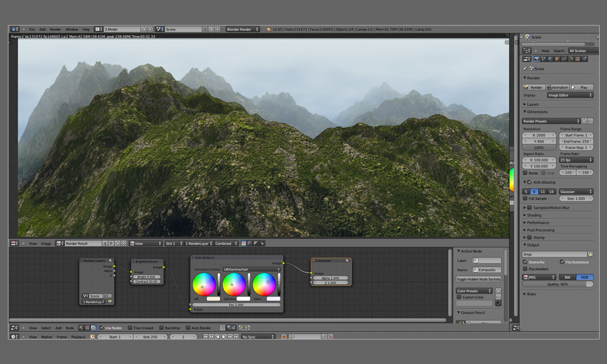The image size is (607, 364).
Task: Click the Render button in Render panel
Action: (534, 87)
